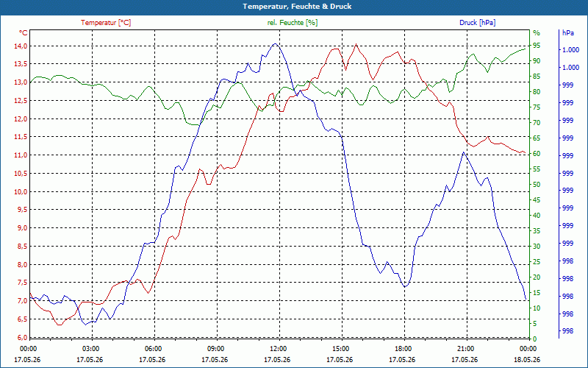Click the '0' humidity axis value
This screenshot has width=588, height=368.
pyautogui.click(x=535, y=339)
